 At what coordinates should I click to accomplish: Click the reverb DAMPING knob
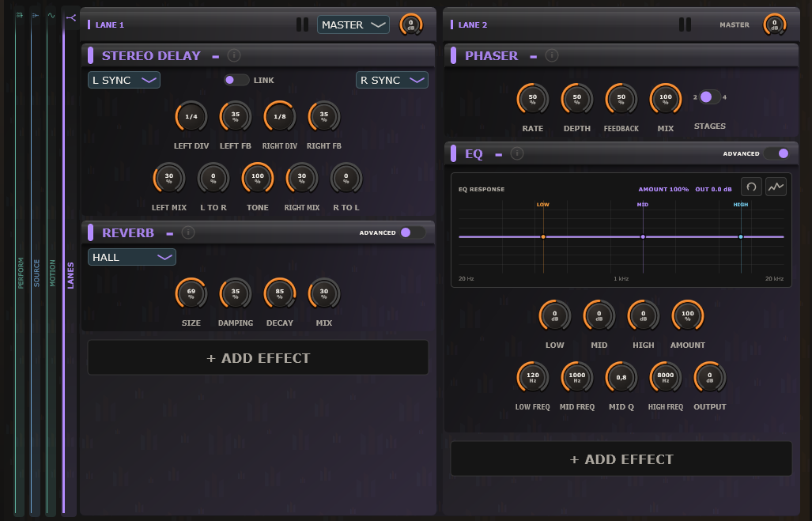(235, 294)
